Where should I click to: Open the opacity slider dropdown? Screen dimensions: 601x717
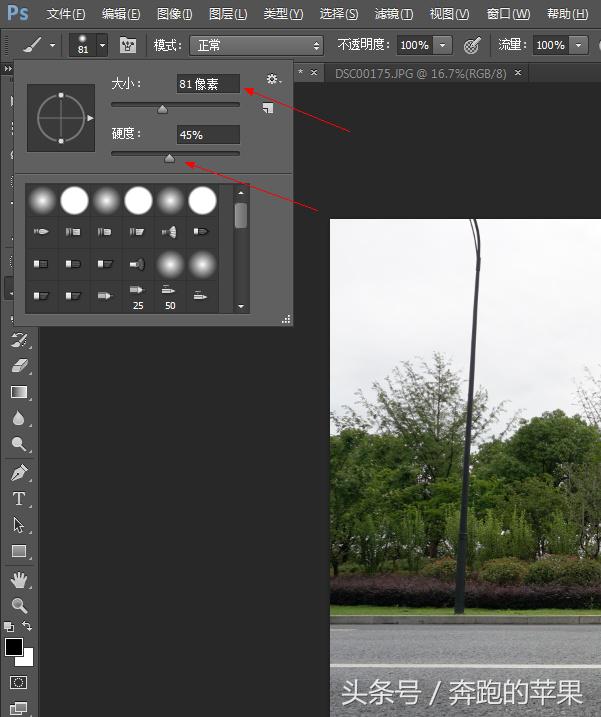point(442,45)
